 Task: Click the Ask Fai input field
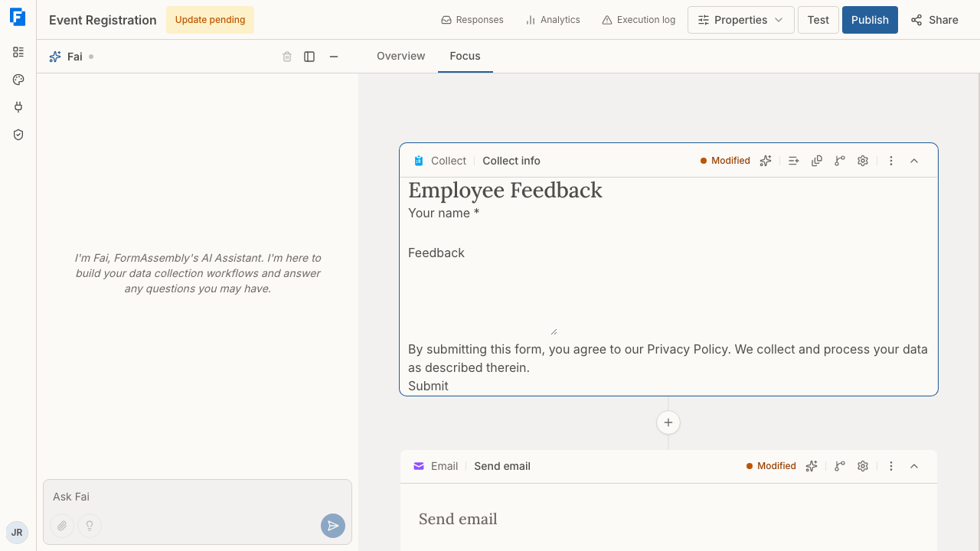198,497
